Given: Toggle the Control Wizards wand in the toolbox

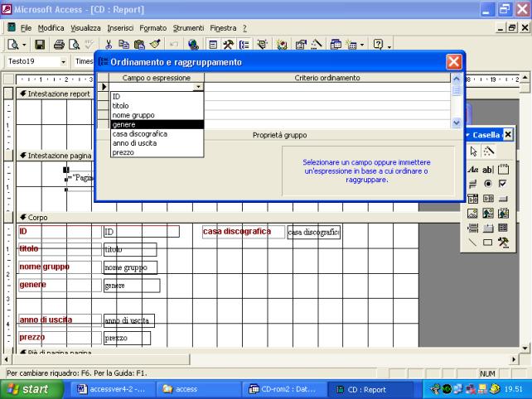Looking at the screenshot, I should click(x=489, y=151).
